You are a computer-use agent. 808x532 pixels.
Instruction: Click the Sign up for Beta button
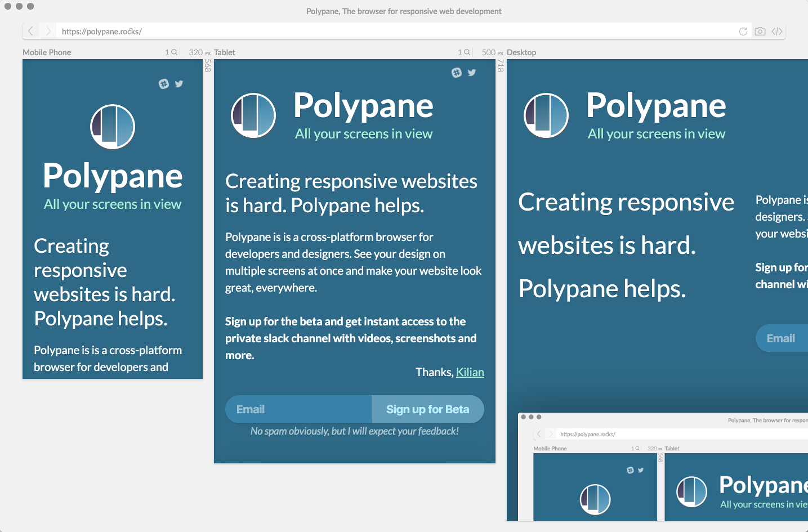tap(428, 409)
